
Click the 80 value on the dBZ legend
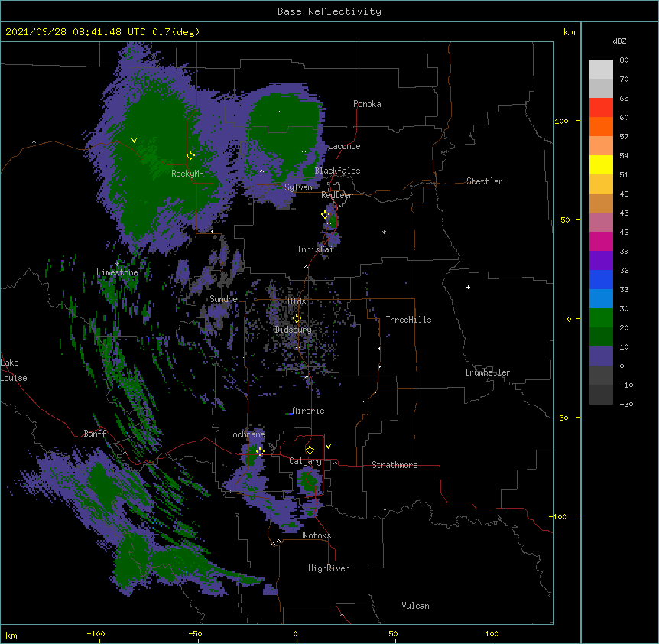coord(624,60)
